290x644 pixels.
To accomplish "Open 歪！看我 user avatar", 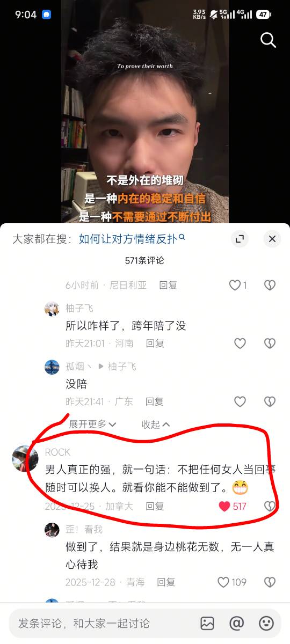I will (52, 530).
